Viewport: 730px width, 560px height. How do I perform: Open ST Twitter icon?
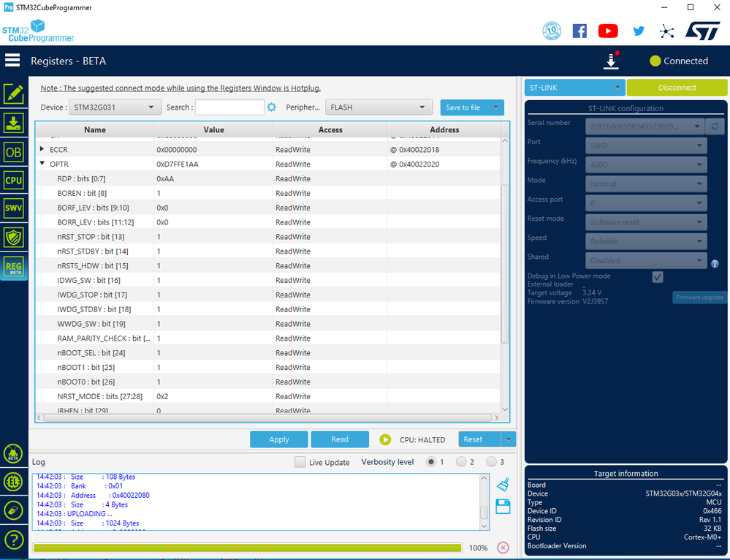[x=639, y=31]
